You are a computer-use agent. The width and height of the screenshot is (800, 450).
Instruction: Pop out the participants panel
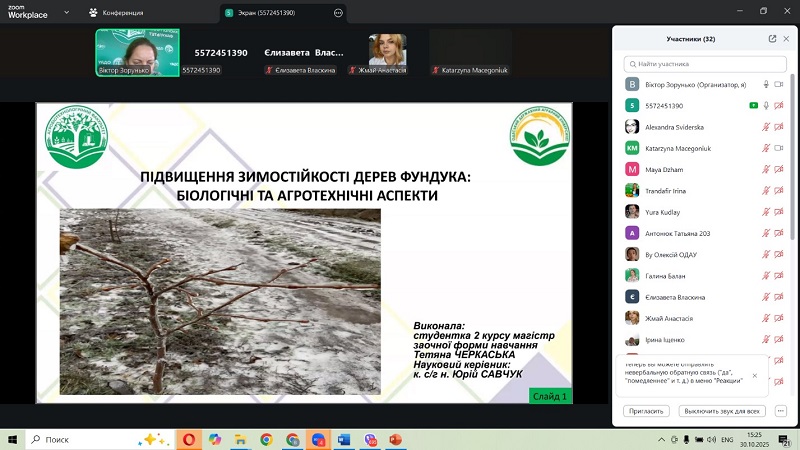[x=772, y=39]
